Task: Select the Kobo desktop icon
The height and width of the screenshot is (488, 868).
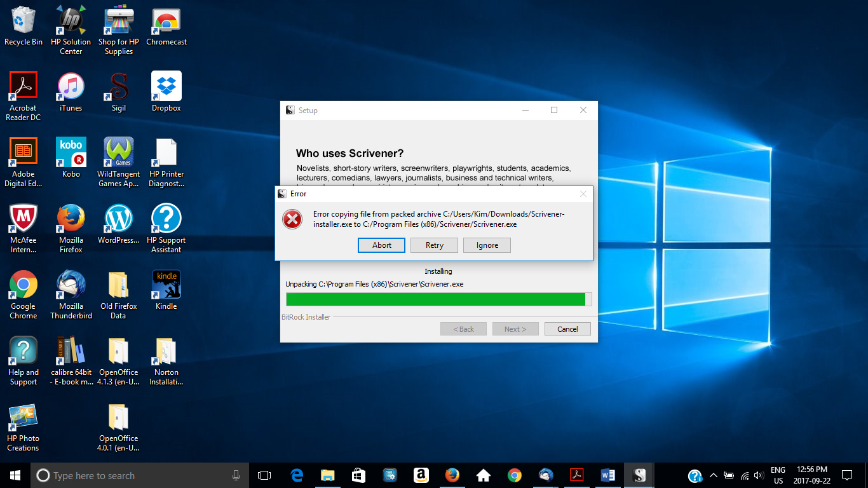Action: pyautogui.click(x=71, y=158)
